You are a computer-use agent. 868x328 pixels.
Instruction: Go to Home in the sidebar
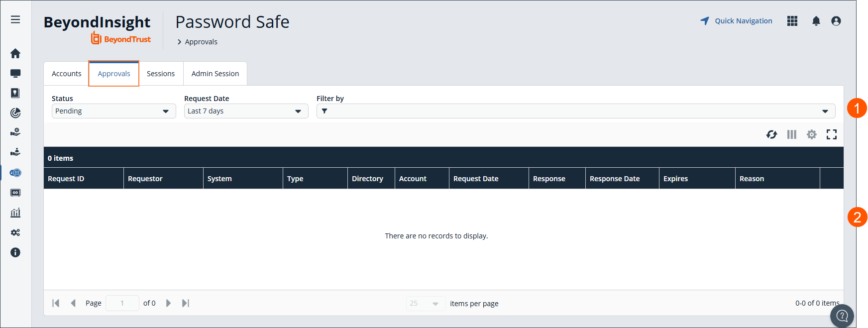[15, 53]
